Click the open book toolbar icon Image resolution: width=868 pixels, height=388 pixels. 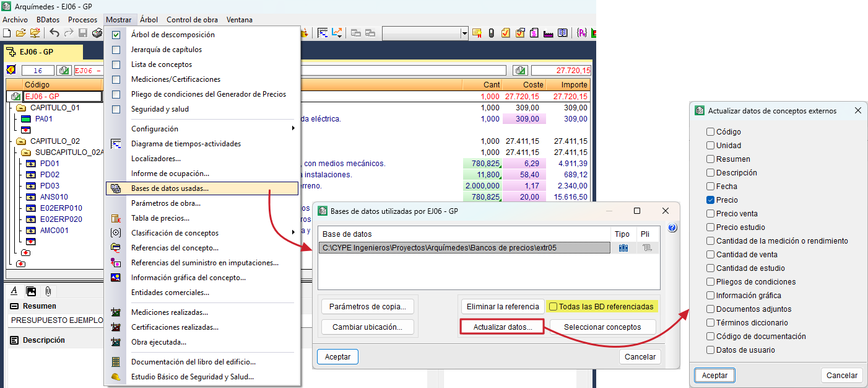562,33
